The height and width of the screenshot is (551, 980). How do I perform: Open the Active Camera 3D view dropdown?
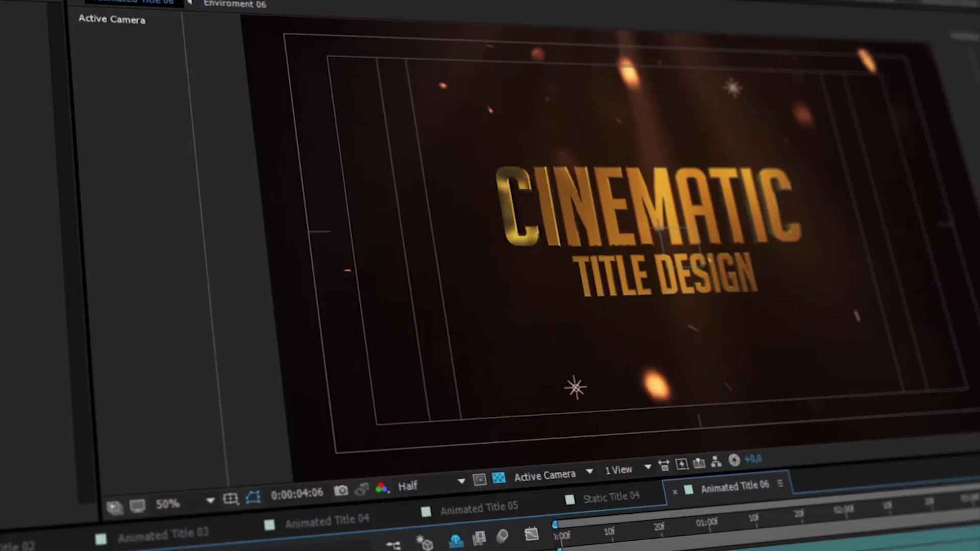(553, 474)
